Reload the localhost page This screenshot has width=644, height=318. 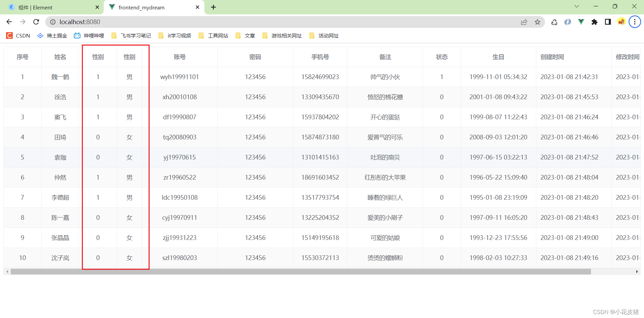[36, 22]
